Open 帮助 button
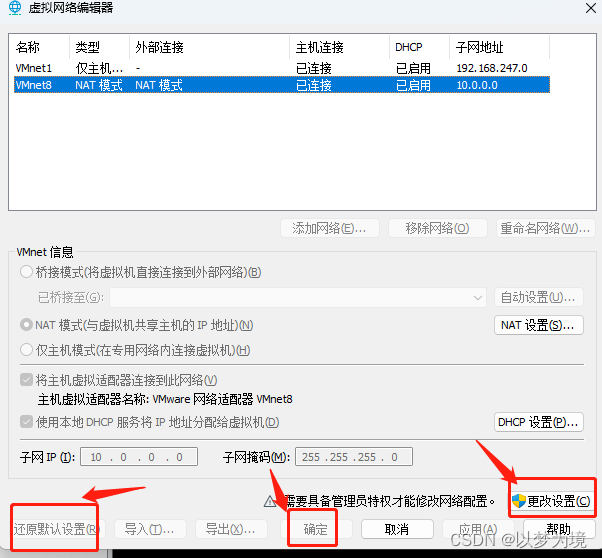The width and height of the screenshot is (602, 558). [x=559, y=529]
